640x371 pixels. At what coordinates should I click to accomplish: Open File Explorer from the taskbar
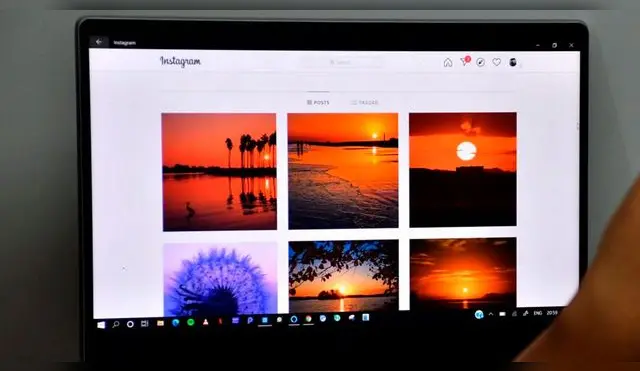pyautogui.click(x=160, y=323)
